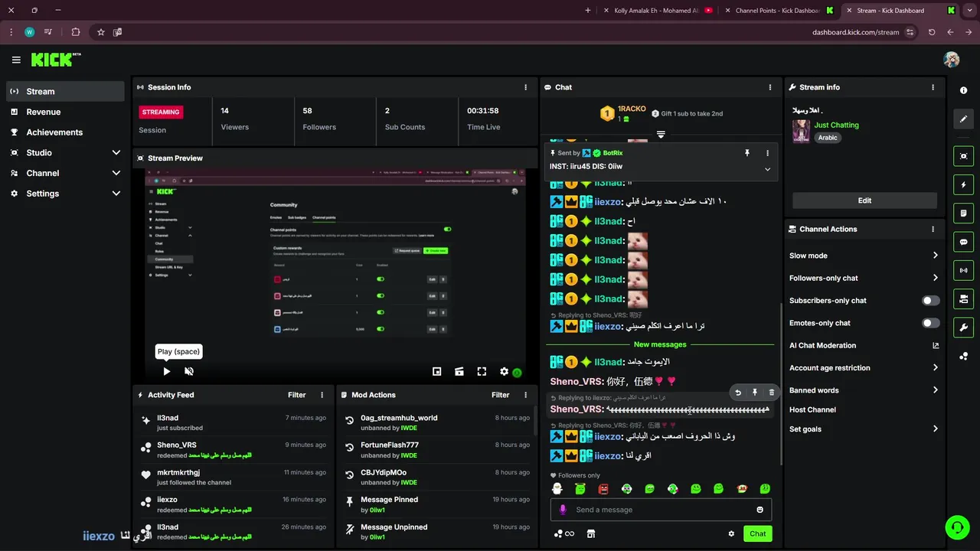Open channel points balance under chat
980x551 pixels.
[564, 534]
